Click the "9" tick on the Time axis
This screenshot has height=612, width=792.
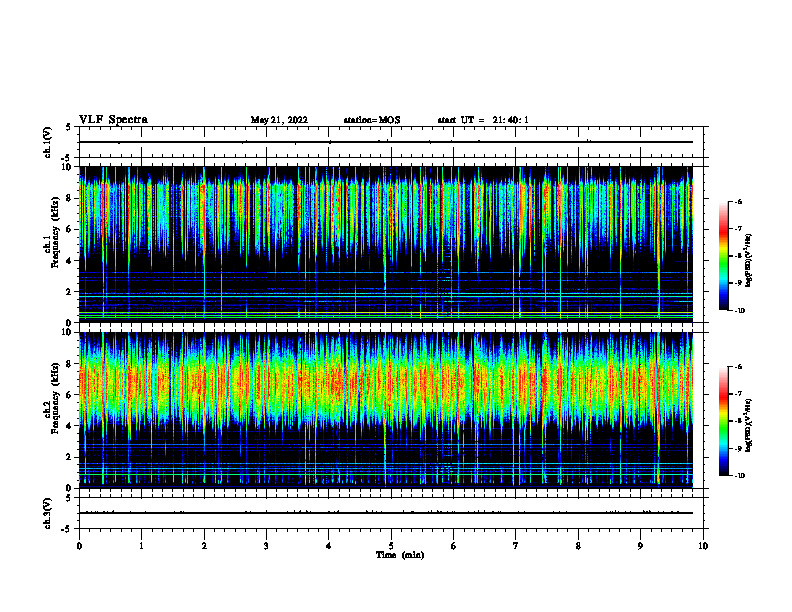pyautogui.click(x=640, y=546)
